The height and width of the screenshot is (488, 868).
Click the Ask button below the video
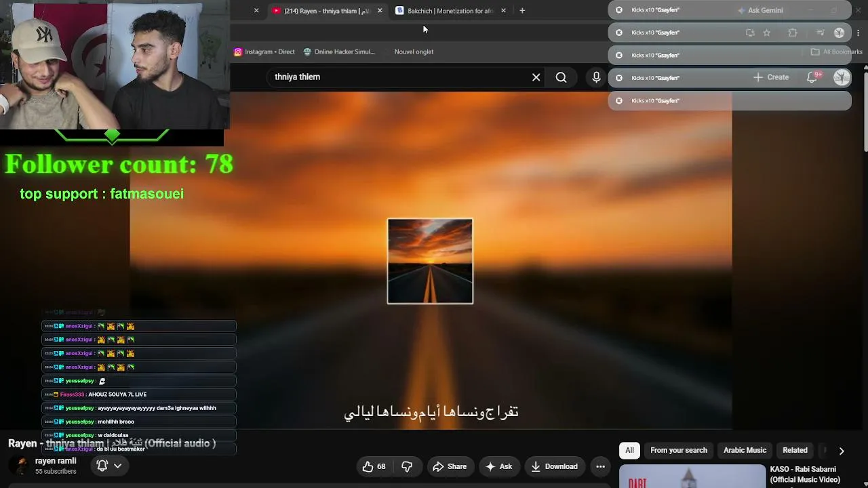(x=498, y=466)
